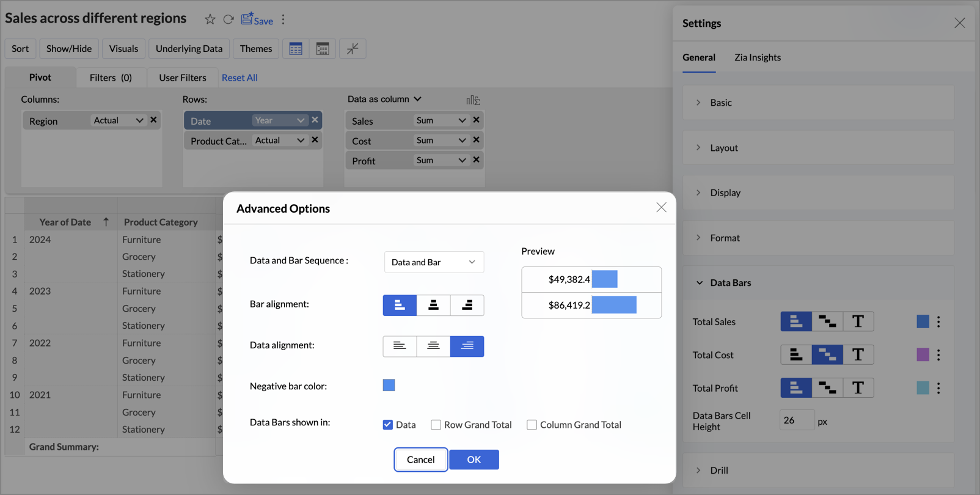Enable Row Grand Total checkbox
980x495 pixels.
tap(436, 425)
